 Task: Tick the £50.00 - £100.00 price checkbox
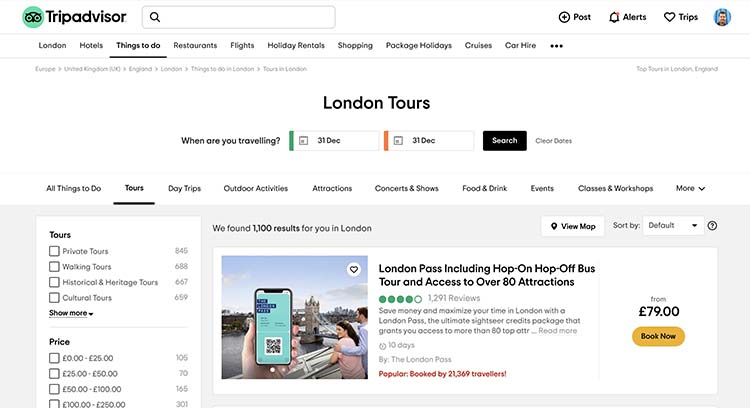(54, 389)
